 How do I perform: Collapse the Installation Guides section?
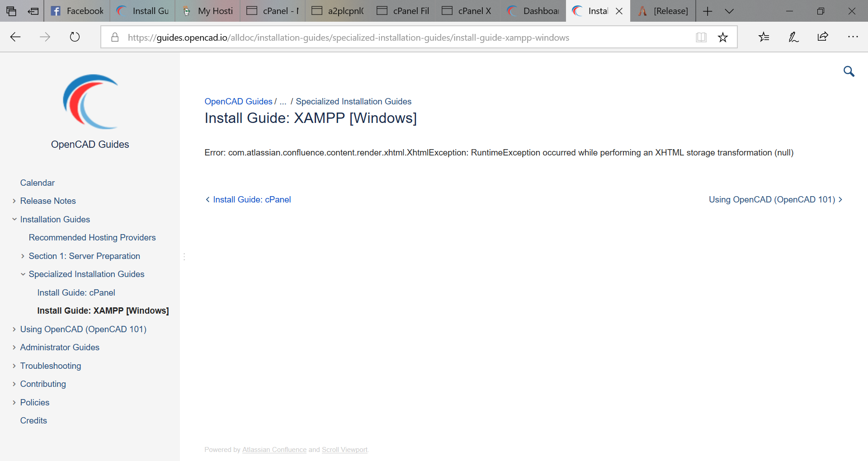pos(14,219)
